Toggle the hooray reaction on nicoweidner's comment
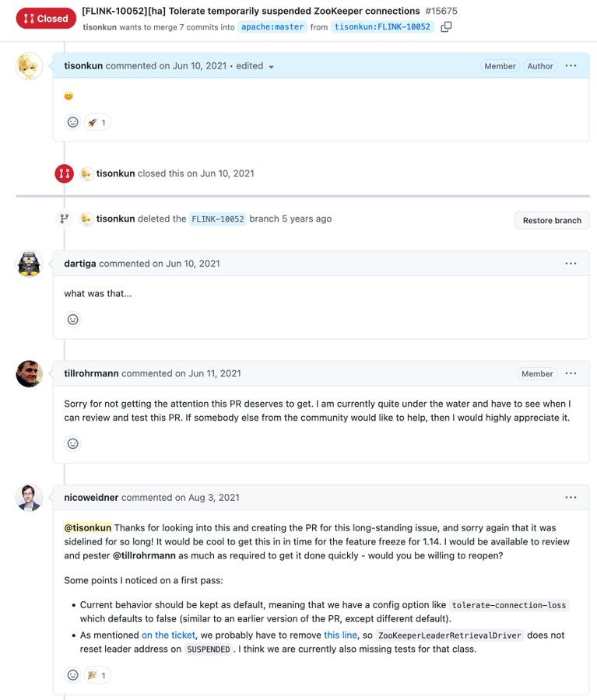The image size is (597, 700). (97, 675)
